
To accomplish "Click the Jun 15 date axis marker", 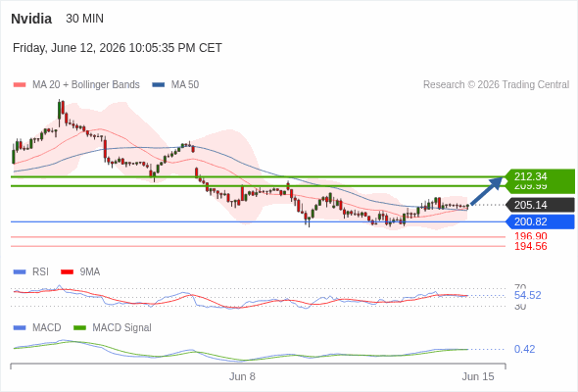I will tap(478, 376).
